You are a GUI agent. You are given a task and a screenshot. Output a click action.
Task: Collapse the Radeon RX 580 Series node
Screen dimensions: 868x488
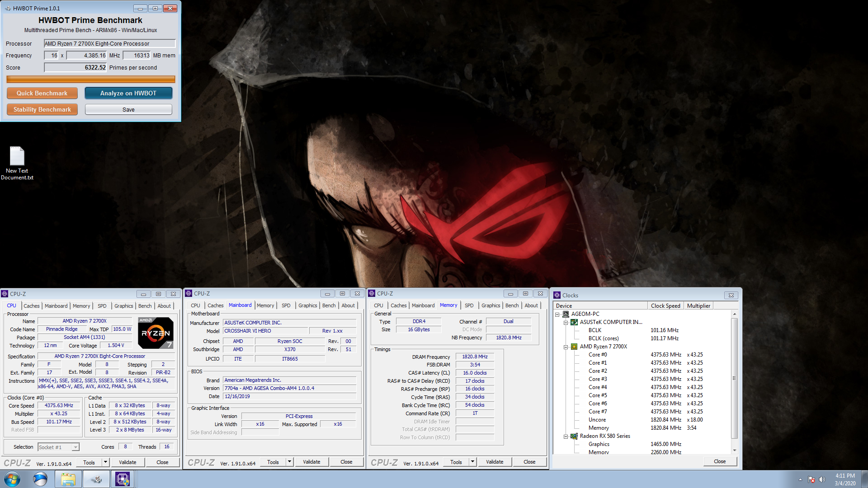[x=566, y=436]
